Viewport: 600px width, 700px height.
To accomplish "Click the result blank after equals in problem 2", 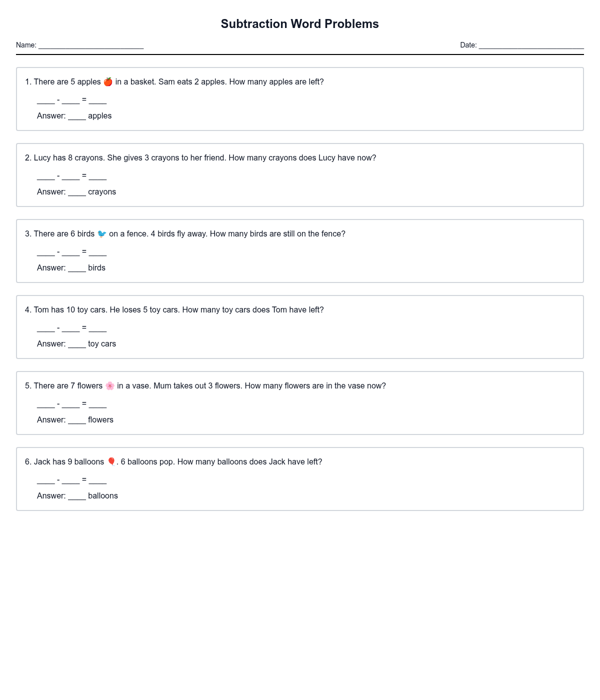I will pos(98,176).
